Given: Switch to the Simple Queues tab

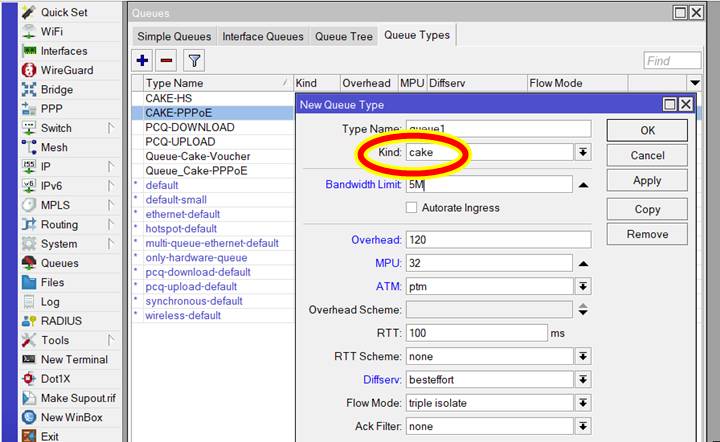Looking at the screenshot, I should (x=174, y=36).
